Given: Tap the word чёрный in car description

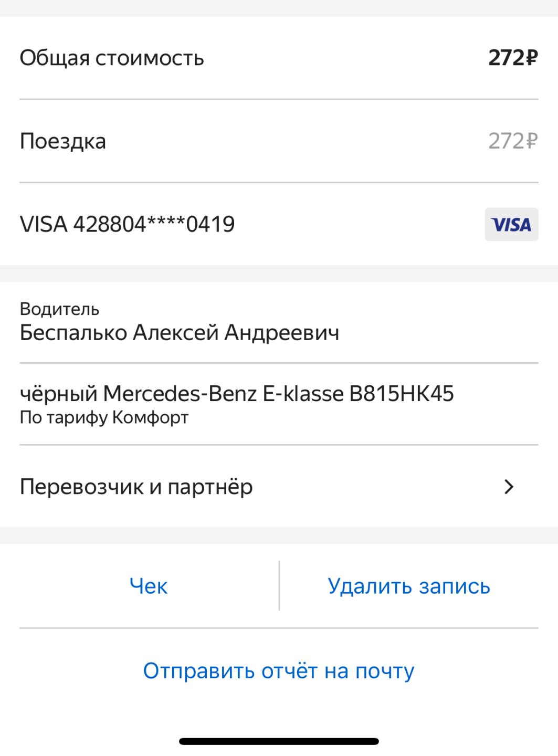Looking at the screenshot, I should click(58, 394).
